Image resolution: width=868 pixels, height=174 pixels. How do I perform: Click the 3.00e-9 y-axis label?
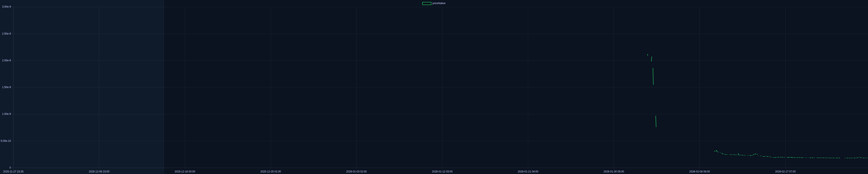click(7, 7)
